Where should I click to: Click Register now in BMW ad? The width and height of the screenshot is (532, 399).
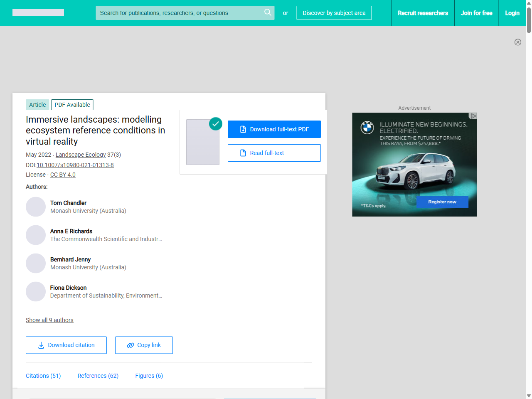click(442, 202)
